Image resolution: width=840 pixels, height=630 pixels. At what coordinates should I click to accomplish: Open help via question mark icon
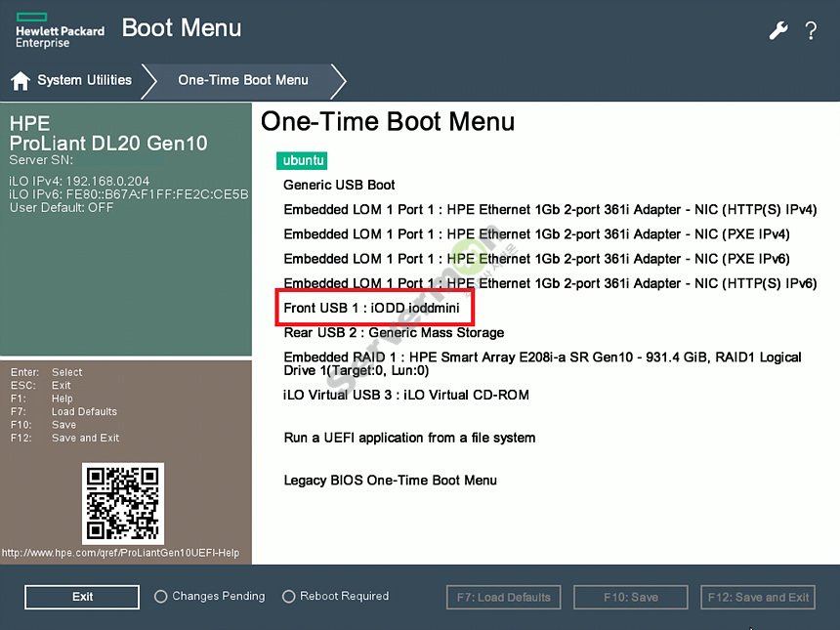coord(811,30)
